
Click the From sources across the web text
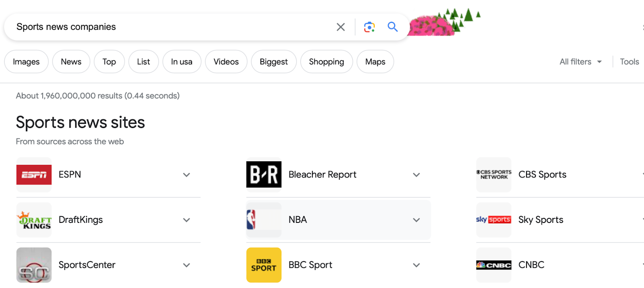[x=70, y=142]
